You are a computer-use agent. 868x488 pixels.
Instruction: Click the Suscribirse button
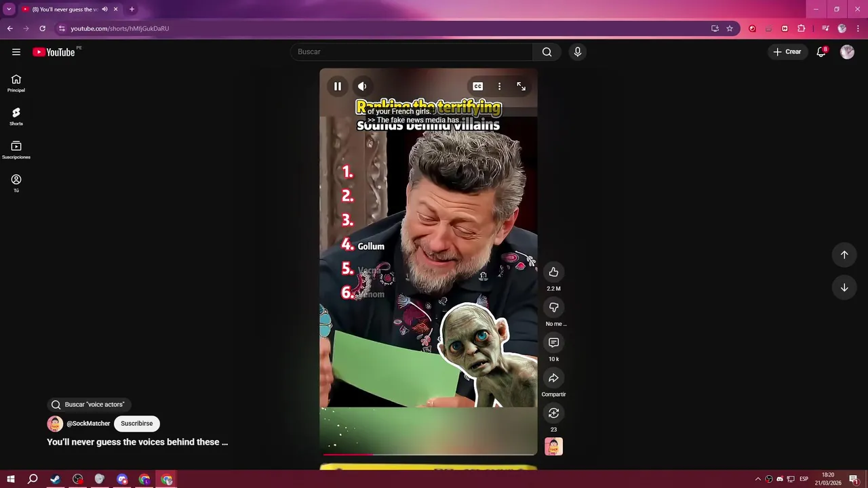137,424
